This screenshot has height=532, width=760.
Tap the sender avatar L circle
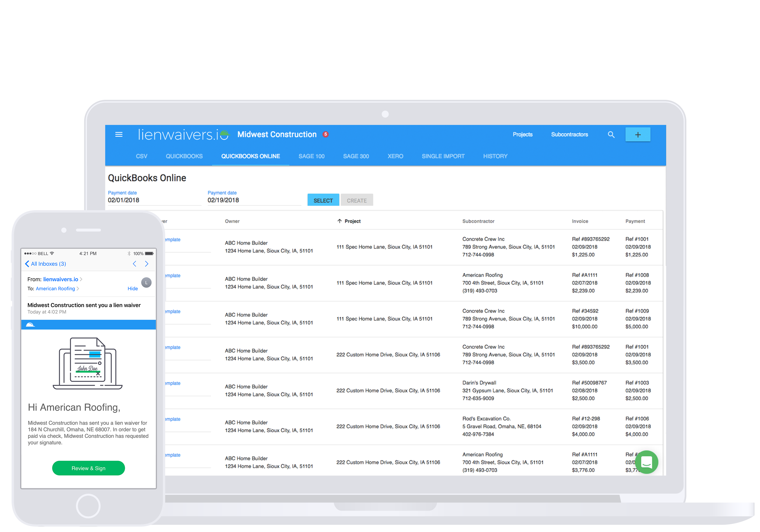[146, 282]
